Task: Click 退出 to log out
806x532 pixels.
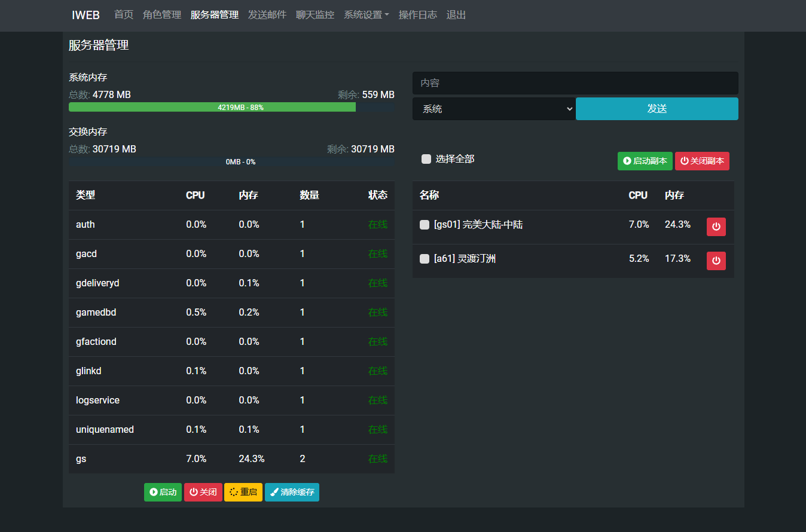Action: pos(456,15)
